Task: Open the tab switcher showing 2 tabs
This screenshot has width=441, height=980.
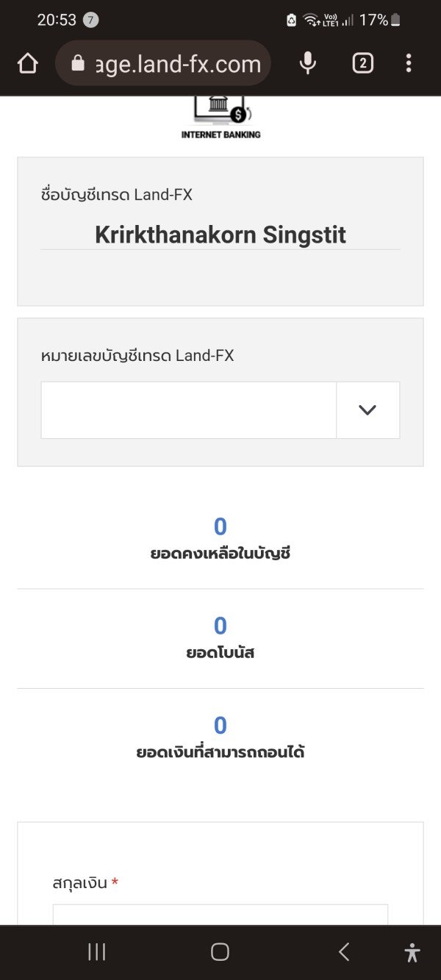Action: [362, 64]
